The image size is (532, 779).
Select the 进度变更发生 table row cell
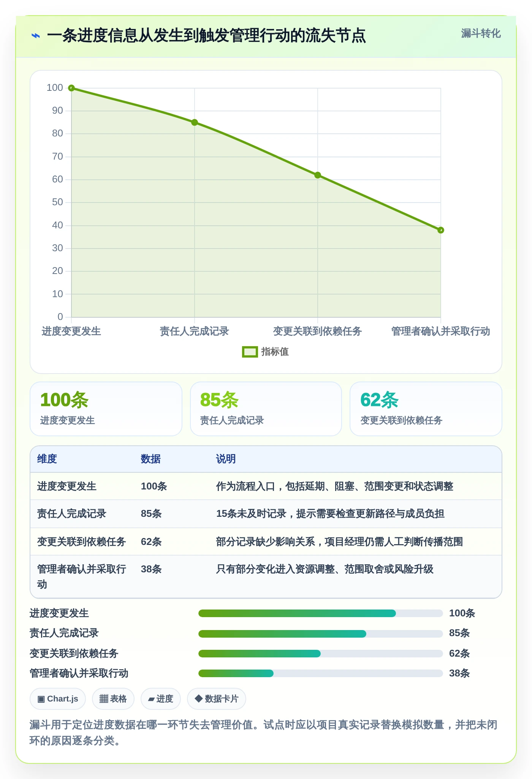coord(67,486)
